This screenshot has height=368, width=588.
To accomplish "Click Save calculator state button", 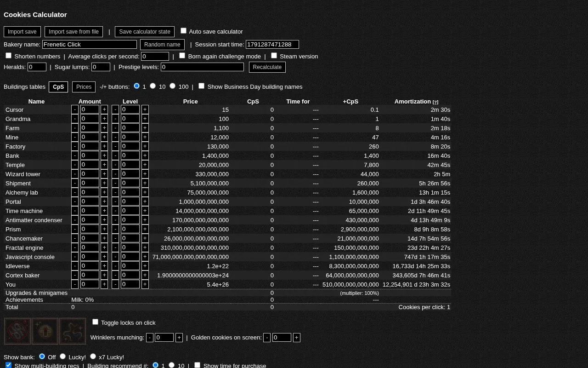I will pyautogui.click(x=145, y=32).
